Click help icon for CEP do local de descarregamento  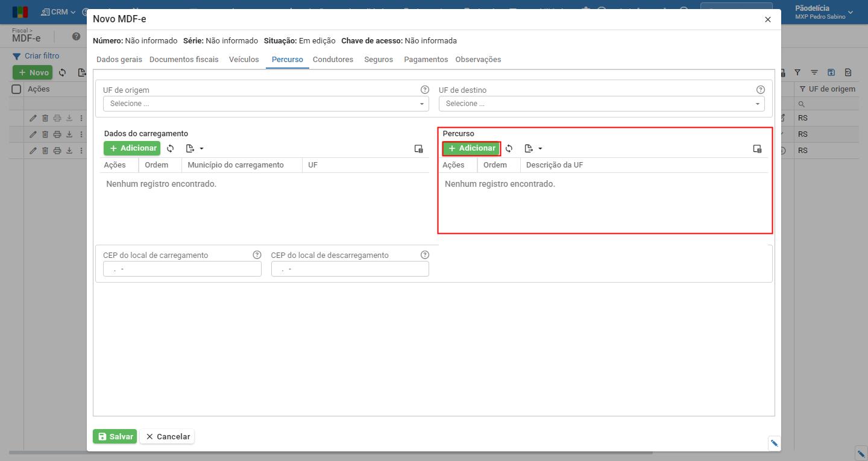pos(424,255)
